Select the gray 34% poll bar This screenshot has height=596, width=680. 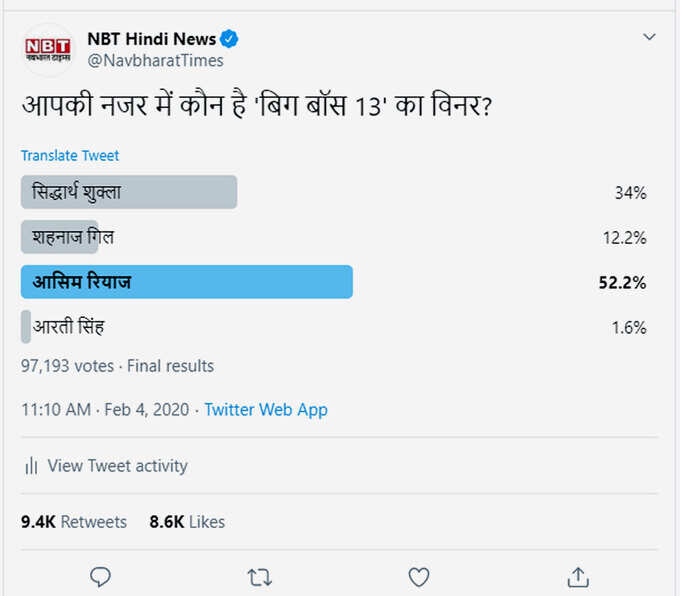click(x=129, y=192)
